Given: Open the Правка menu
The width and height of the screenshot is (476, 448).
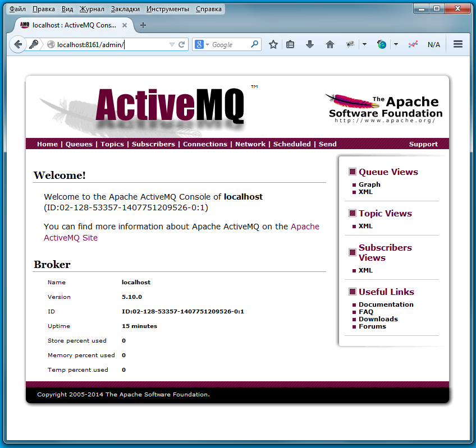Looking at the screenshot, I should [44, 9].
